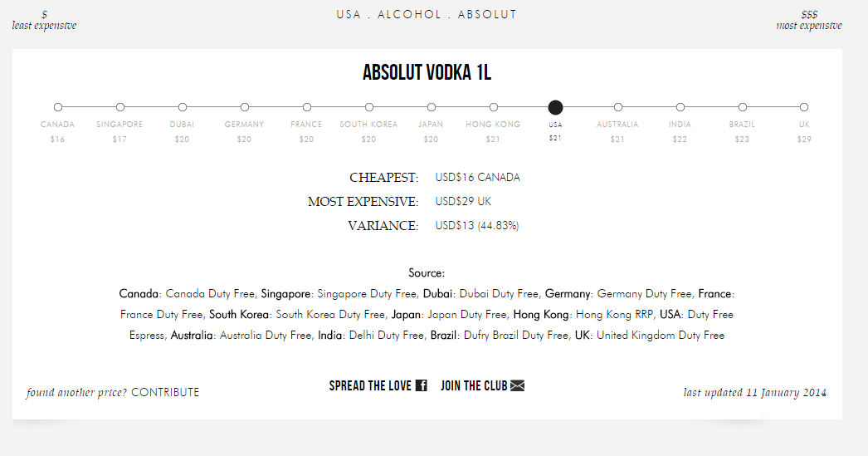The image size is (868, 456).
Task: Select the South Korea price marker
Action: click(369, 107)
